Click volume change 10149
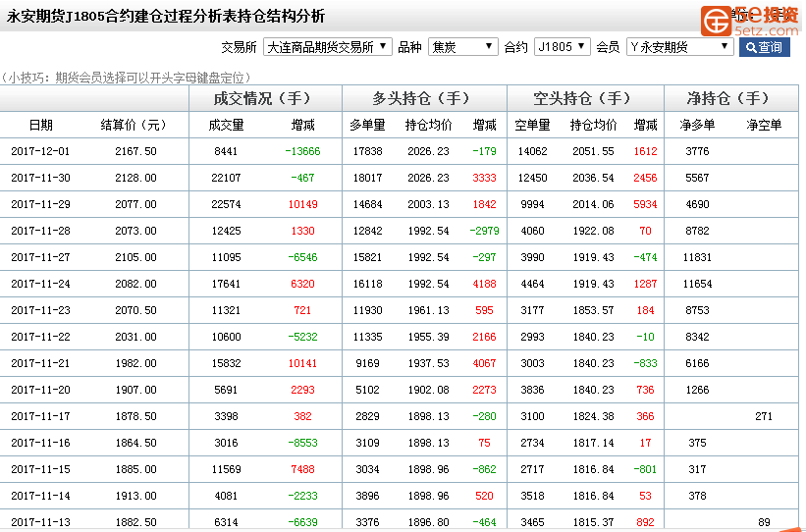 click(302, 204)
